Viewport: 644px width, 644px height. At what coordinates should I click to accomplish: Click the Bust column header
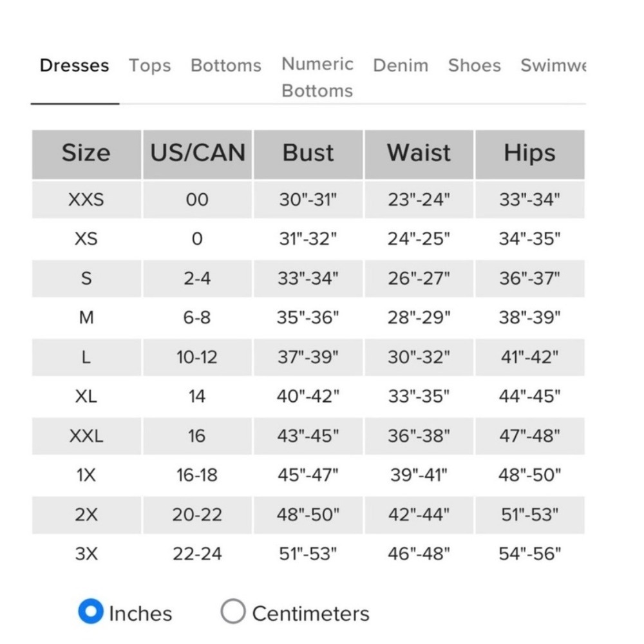308,153
